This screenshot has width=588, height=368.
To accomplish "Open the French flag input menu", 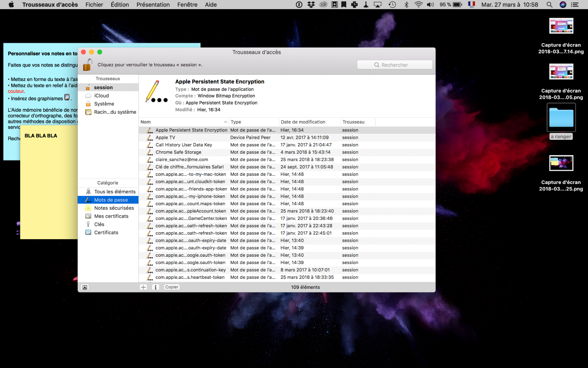I will pos(471,5).
